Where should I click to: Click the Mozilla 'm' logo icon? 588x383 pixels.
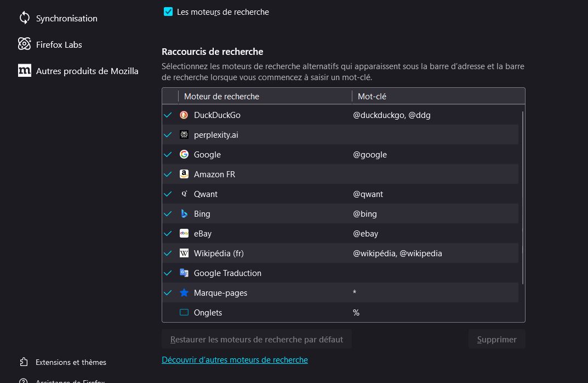(24, 70)
